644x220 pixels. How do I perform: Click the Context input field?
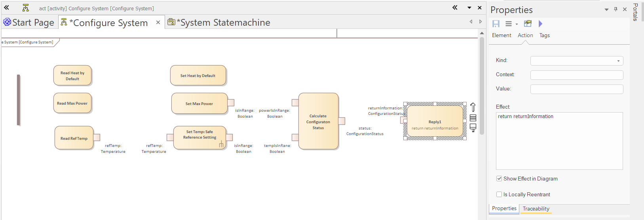tap(576, 75)
